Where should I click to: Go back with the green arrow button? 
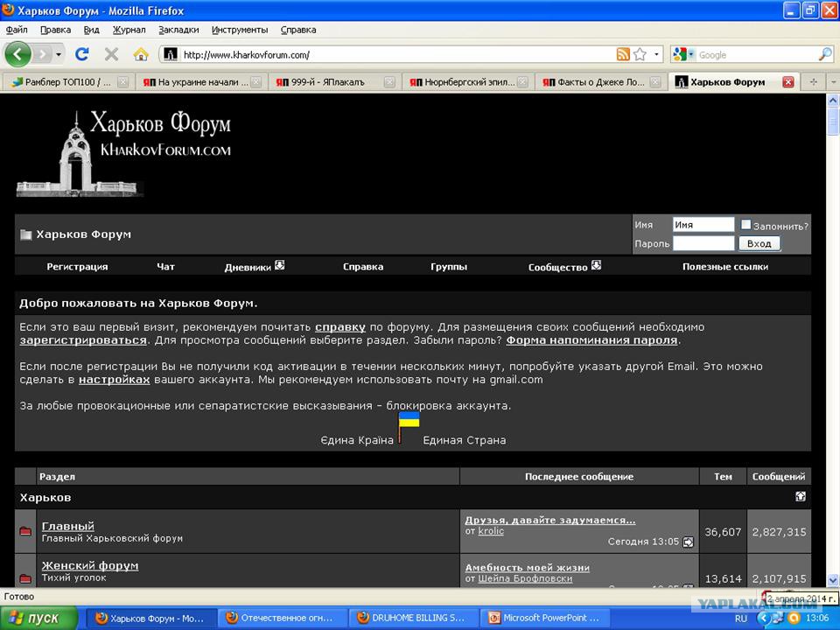pos(17,54)
